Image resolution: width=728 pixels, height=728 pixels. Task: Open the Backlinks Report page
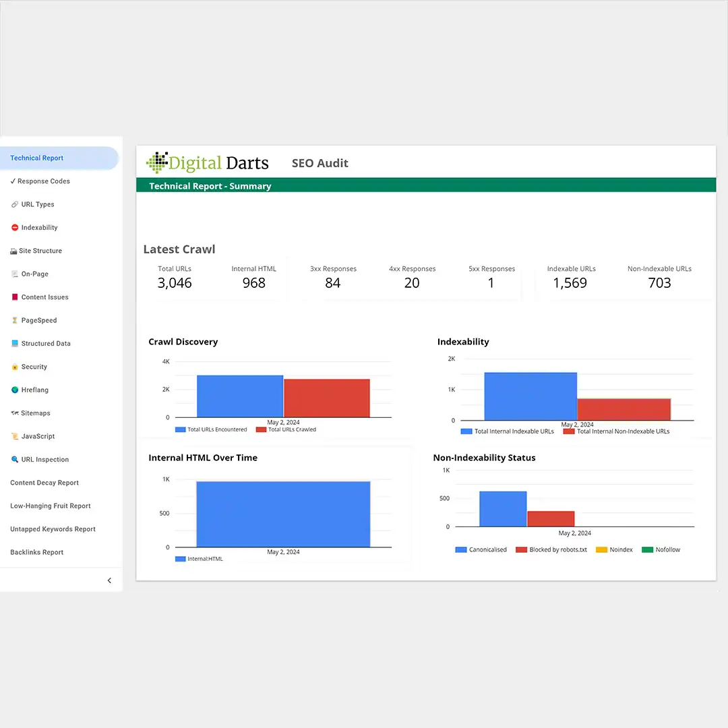(37, 553)
